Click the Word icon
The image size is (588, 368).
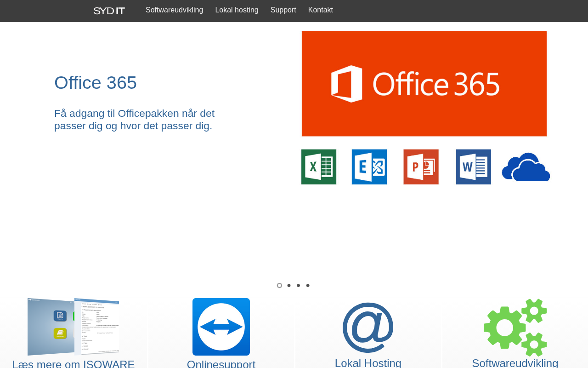474,167
